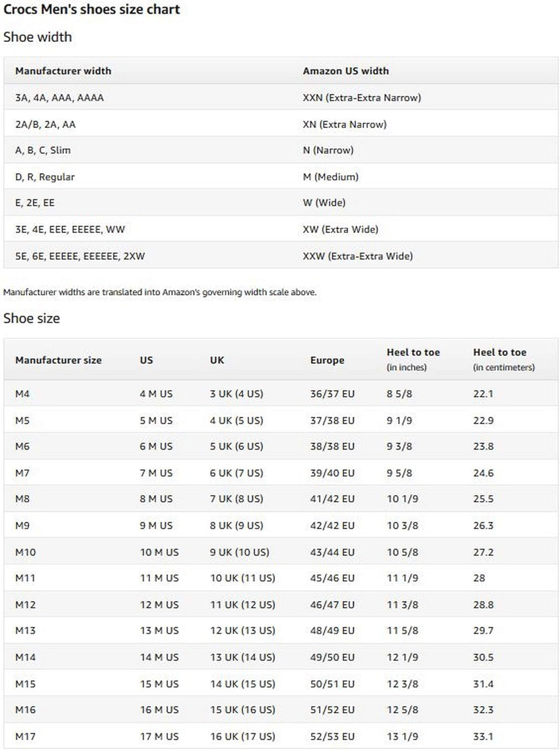Select the XXN (Extra-Extra Narrow) cell
The height and width of the screenshot is (750, 560).
point(362,97)
